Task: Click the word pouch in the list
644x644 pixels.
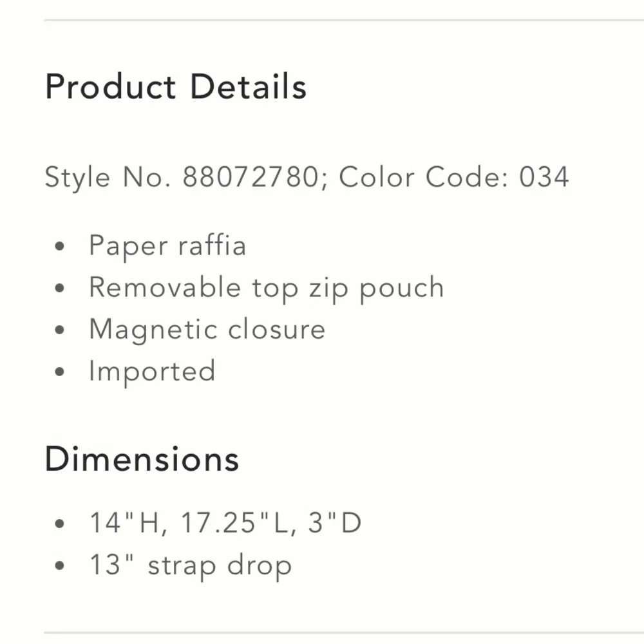Action: coord(402,289)
